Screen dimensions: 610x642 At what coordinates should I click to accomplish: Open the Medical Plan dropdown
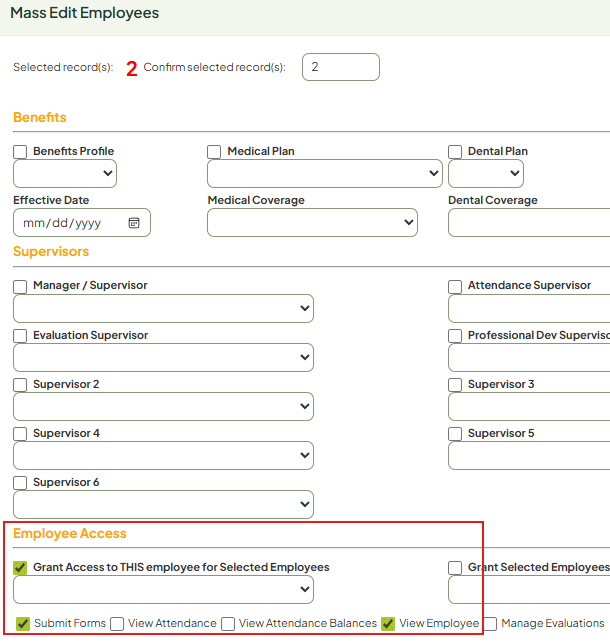click(325, 174)
